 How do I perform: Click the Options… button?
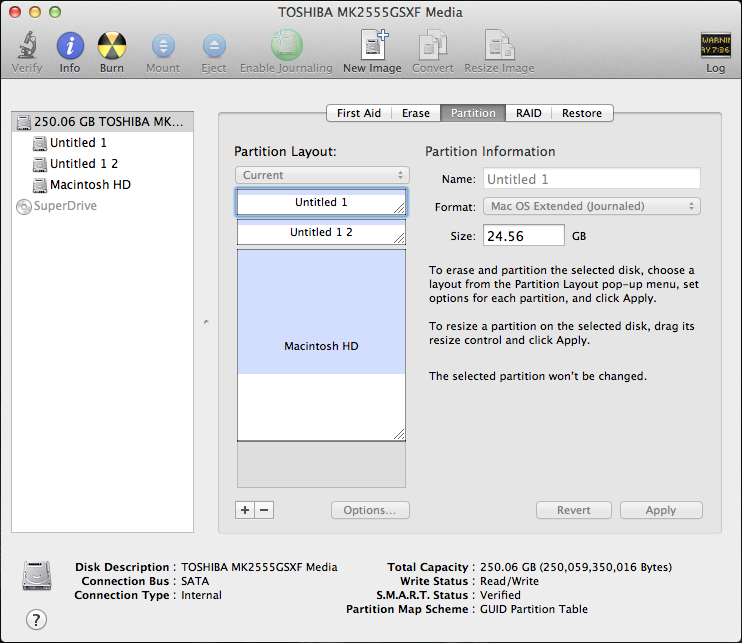(x=370, y=510)
